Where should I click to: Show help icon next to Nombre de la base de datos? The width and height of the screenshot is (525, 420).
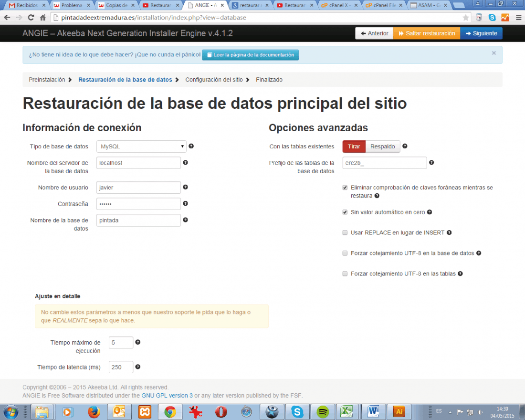(186, 220)
